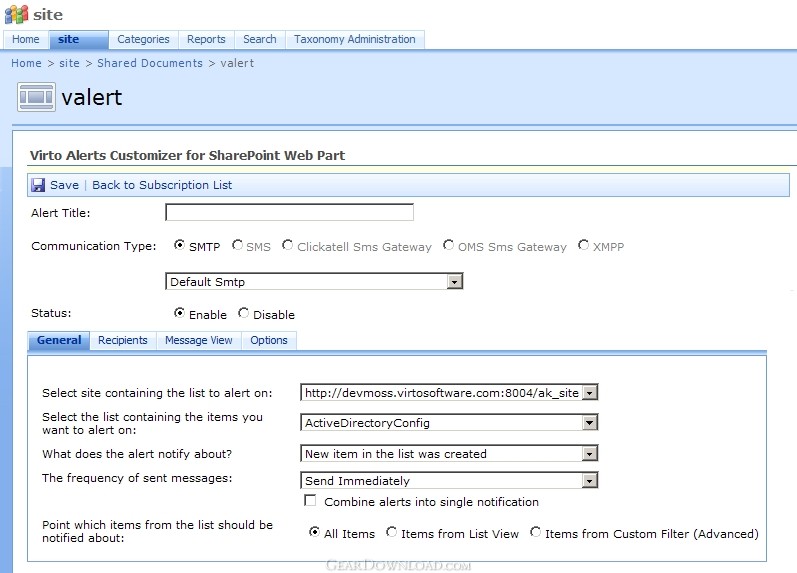Screen dimensions: 797x573
Task: Click valert in the breadcrumb
Action: [x=237, y=63]
